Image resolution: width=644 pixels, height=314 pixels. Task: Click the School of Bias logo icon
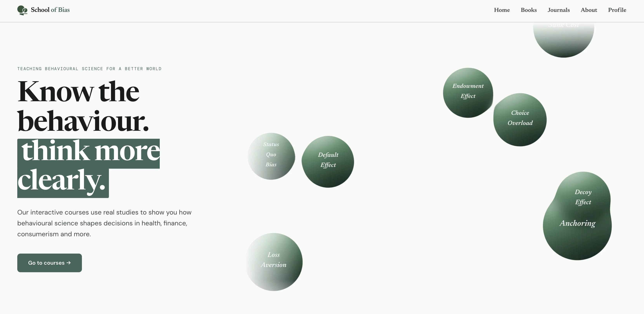click(22, 10)
